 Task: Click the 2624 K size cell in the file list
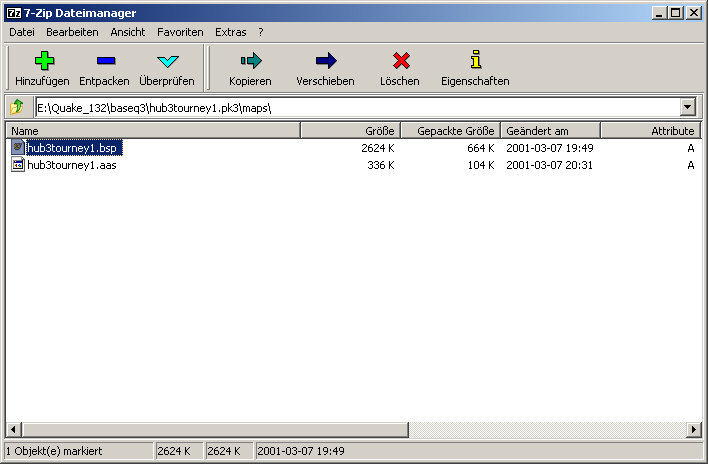377,148
